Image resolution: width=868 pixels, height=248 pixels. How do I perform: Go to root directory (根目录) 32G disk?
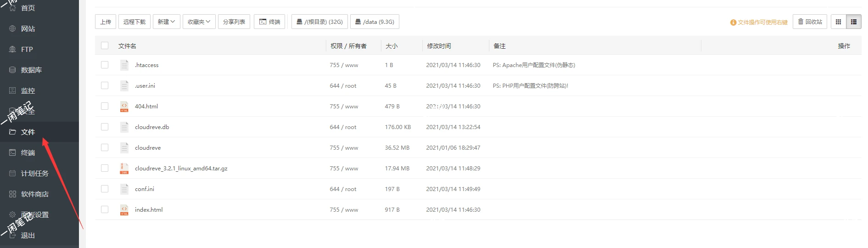pos(319,22)
